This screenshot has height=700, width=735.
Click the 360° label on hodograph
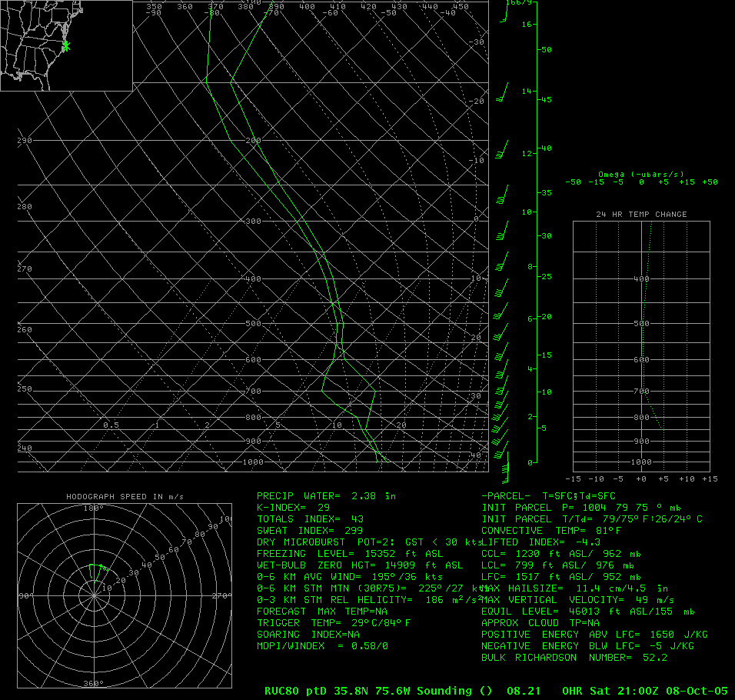click(93, 684)
